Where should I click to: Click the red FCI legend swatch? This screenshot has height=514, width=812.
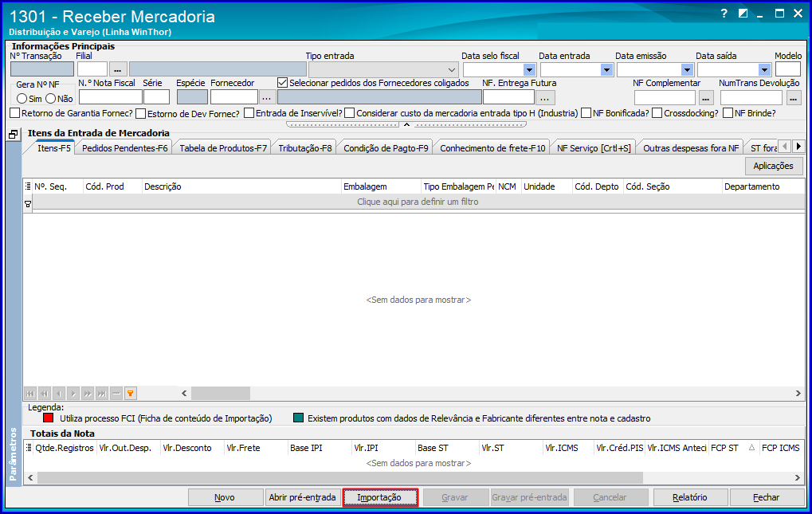[48, 418]
